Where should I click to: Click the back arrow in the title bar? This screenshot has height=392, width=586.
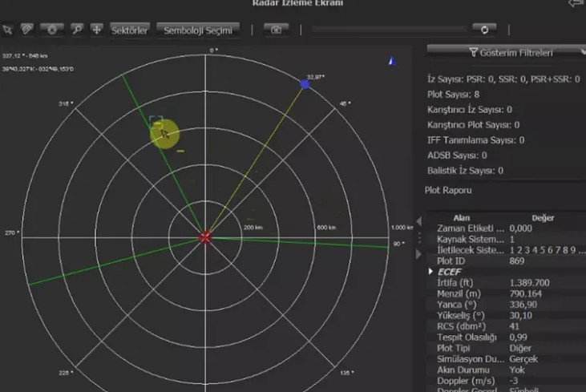point(576,3)
